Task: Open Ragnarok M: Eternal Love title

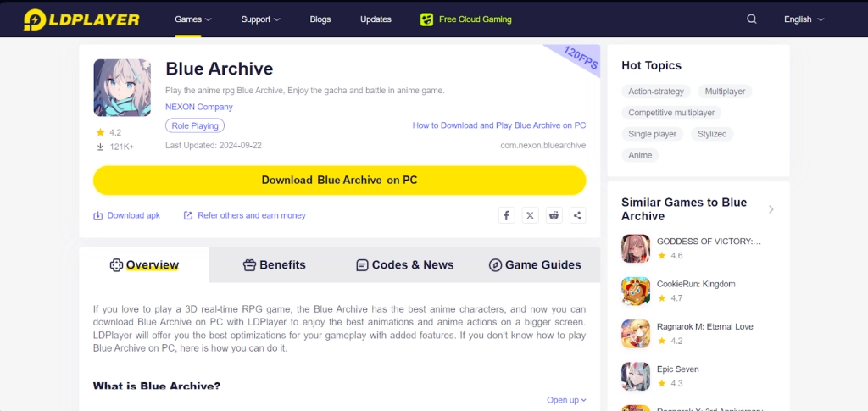Action: pos(704,327)
